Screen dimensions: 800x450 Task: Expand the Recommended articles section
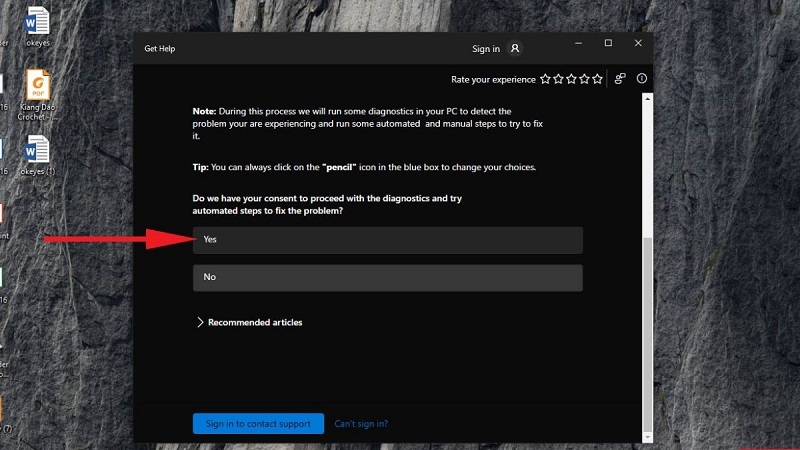click(x=254, y=323)
